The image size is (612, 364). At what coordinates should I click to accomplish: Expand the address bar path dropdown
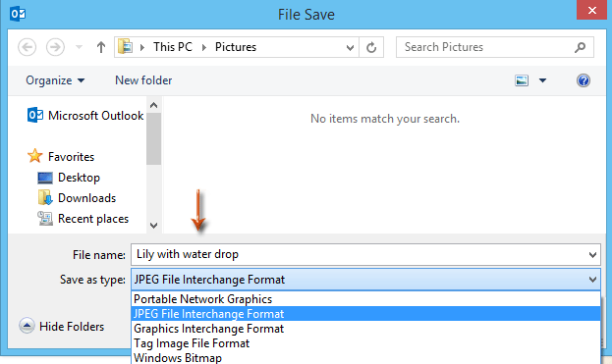[x=350, y=47]
